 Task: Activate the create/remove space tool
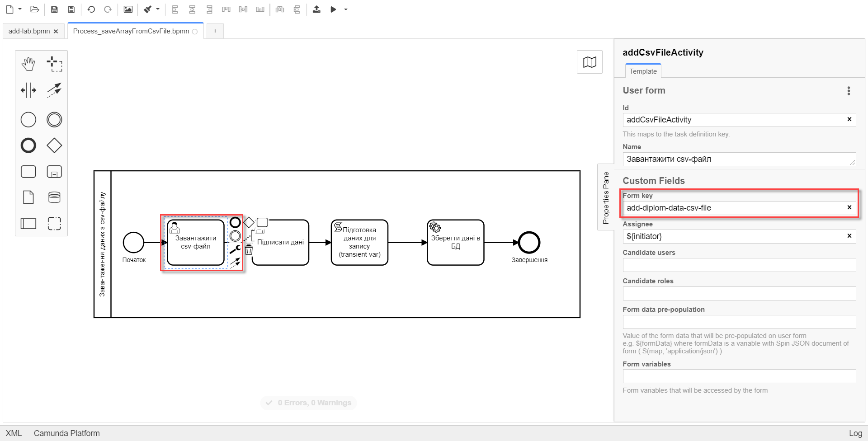28,90
